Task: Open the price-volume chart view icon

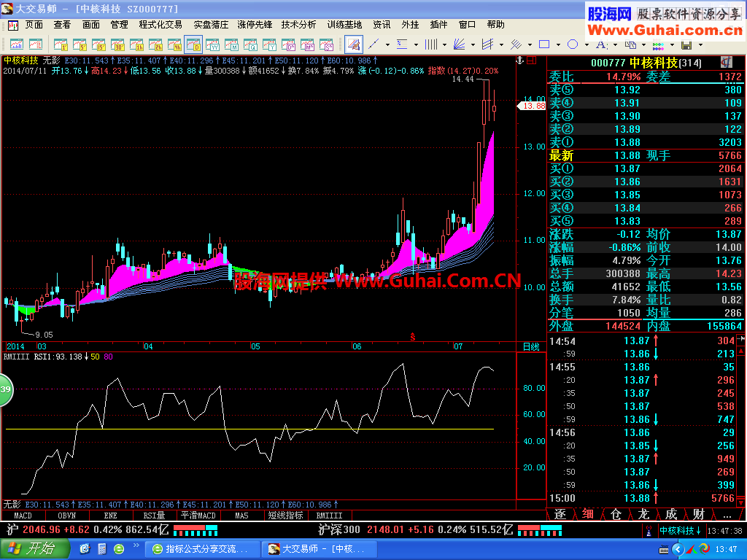Action: pyautogui.click(x=17, y=44)
